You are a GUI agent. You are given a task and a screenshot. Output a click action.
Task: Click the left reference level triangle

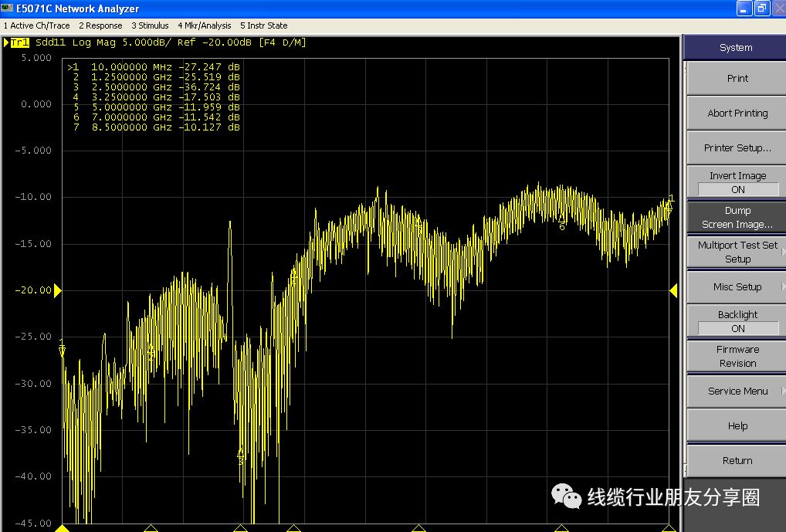point(57,290)
